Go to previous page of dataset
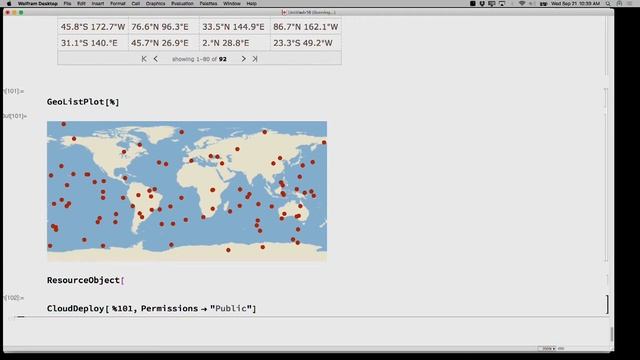 point(156,59)
